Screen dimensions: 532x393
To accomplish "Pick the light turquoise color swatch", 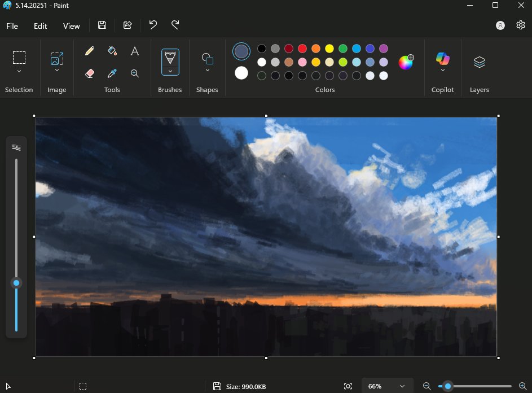I will point(357,62).
